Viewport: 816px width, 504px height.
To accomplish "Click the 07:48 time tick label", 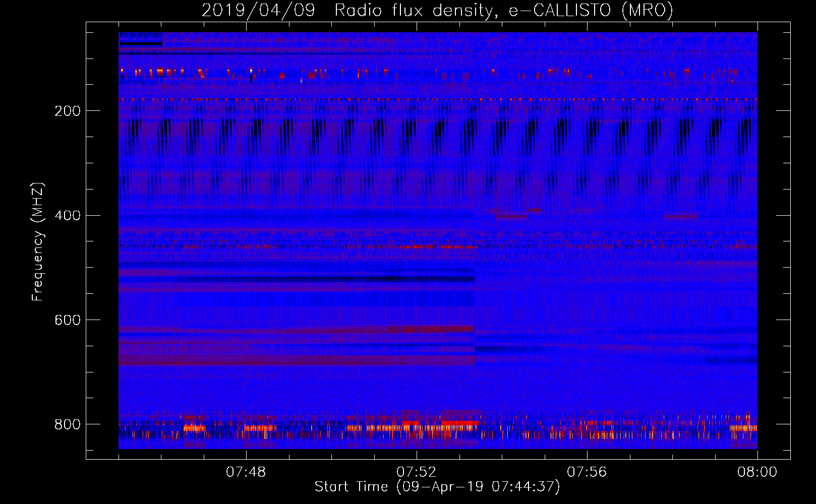I will 246,472.
